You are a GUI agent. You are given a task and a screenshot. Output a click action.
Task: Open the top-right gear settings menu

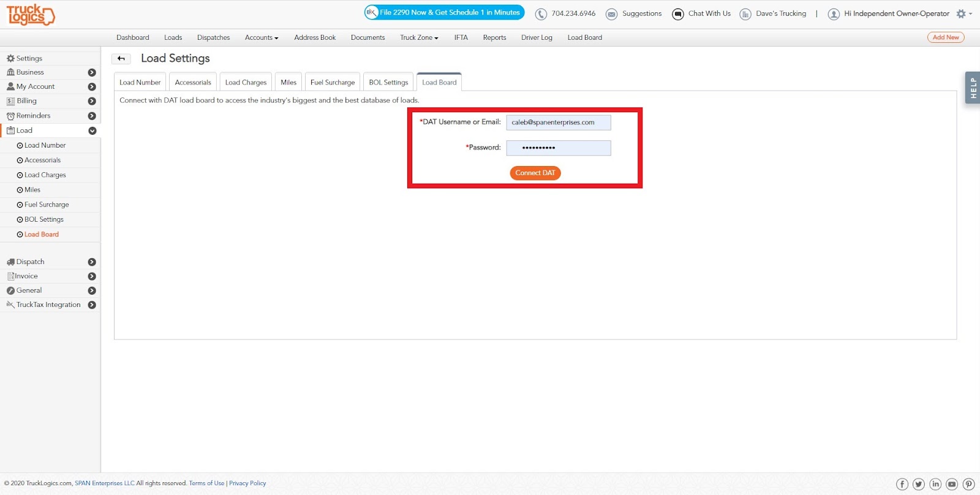(964, 13)
